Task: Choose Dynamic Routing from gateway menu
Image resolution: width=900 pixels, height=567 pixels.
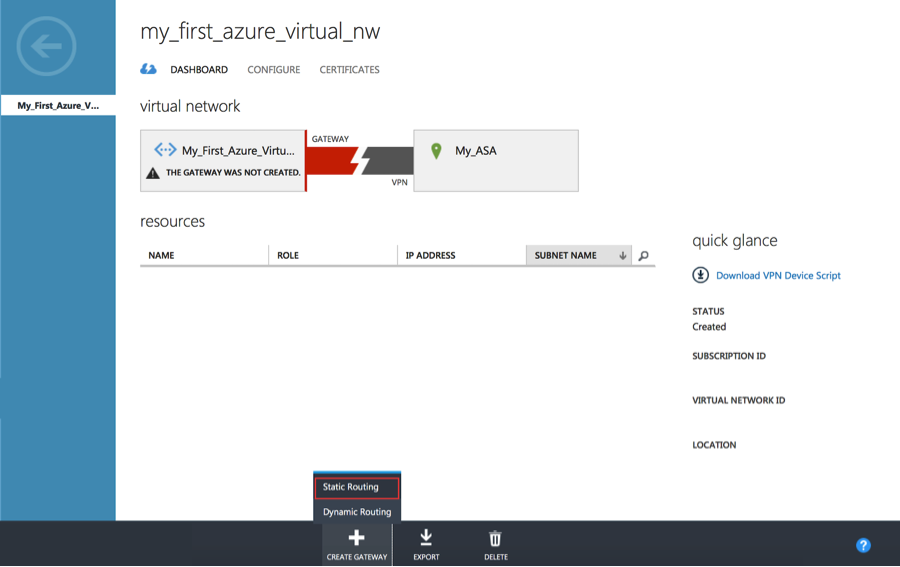Action: [356, 512]
